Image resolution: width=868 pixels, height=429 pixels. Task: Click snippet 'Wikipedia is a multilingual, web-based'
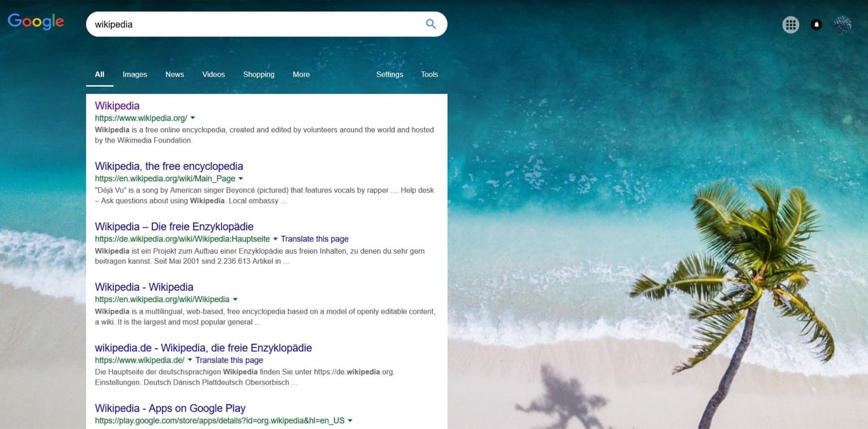(x=265, y=316)
